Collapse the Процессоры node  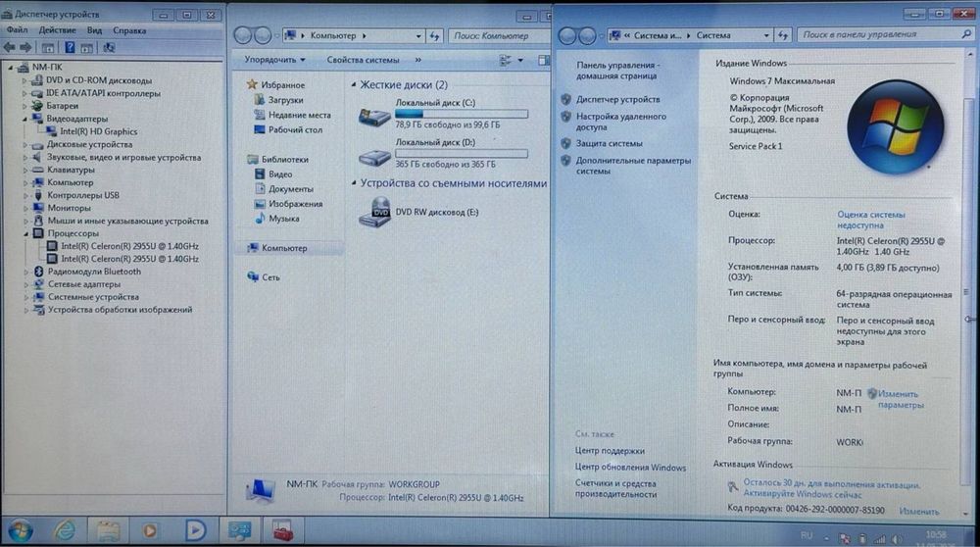coord(25,234)
